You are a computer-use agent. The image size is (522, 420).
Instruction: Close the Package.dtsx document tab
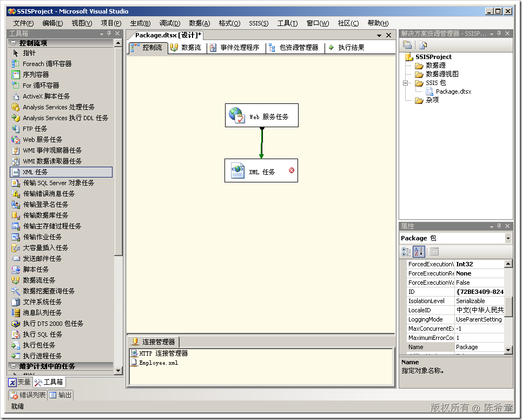388,35
